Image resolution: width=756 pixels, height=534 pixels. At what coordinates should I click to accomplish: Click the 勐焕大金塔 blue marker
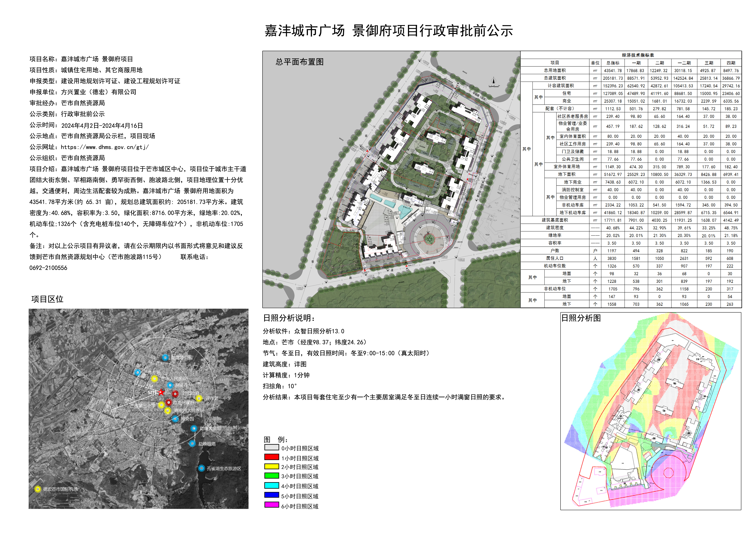coord(194,428)
